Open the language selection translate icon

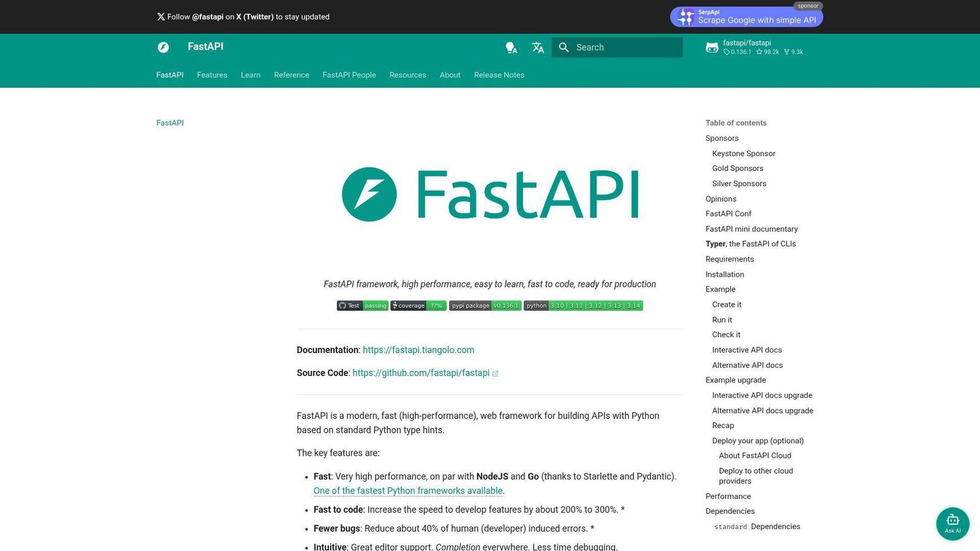538,48
